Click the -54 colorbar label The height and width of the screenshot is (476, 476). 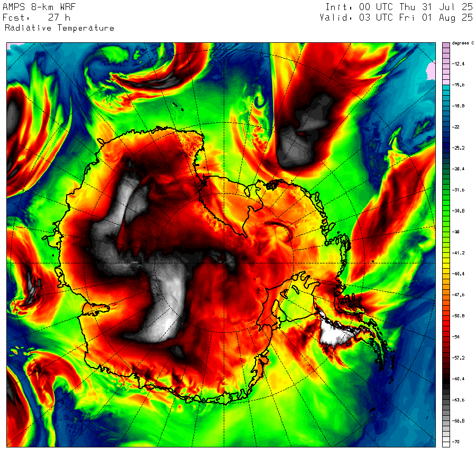coord(456,337)
